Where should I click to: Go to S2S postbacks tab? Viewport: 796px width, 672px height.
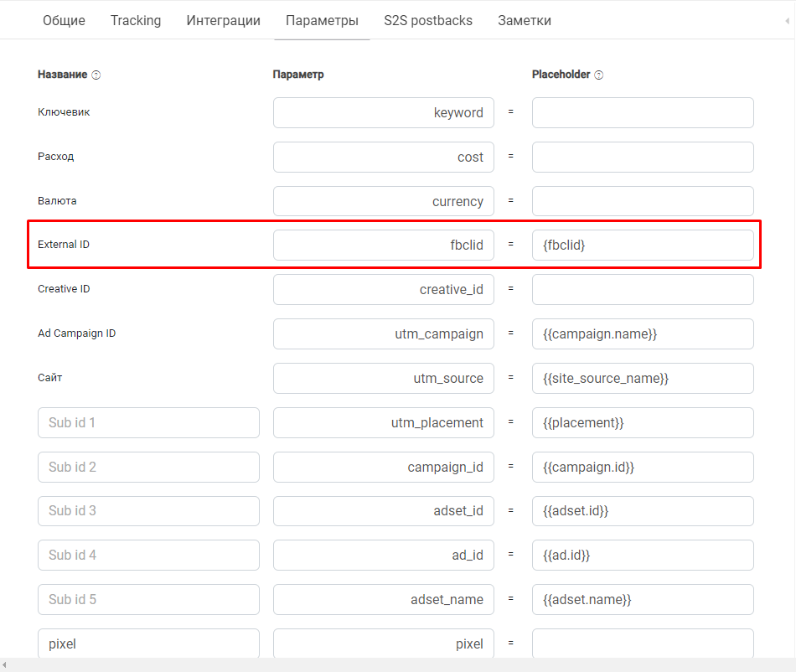428,20
